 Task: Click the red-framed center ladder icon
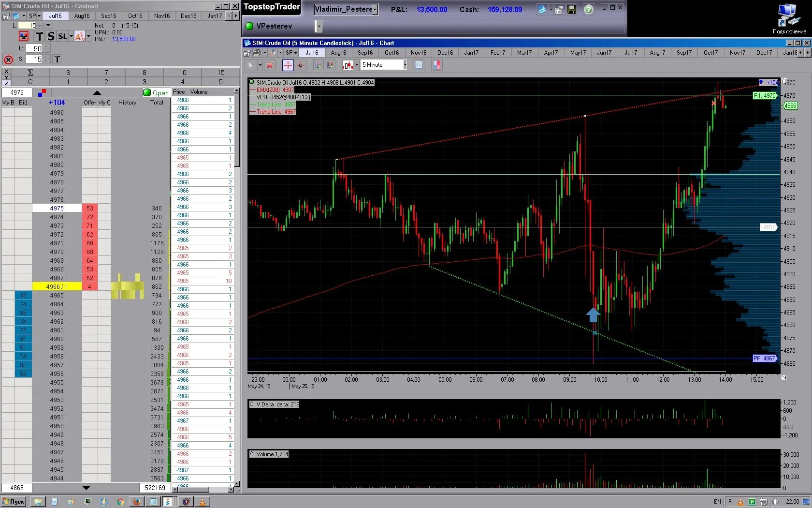(23, 36)
